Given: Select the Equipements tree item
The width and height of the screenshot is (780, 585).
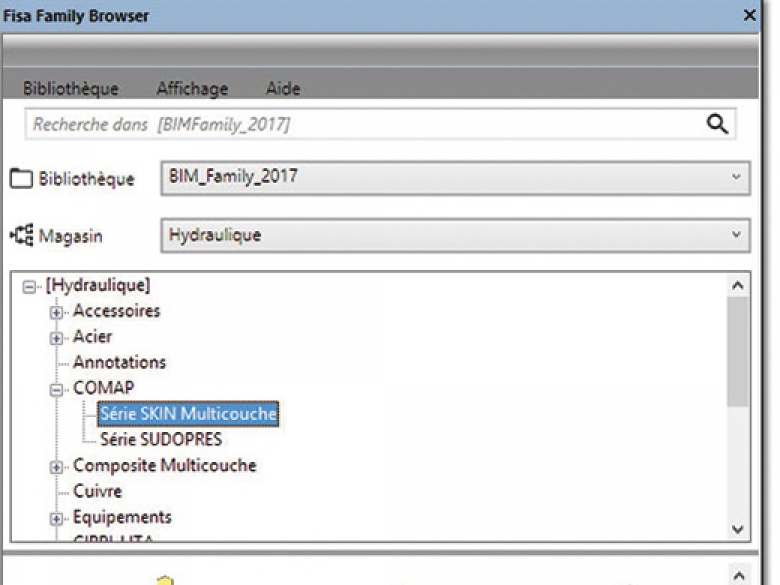Looking at the screenshot, I should click(x=122, y=517).
